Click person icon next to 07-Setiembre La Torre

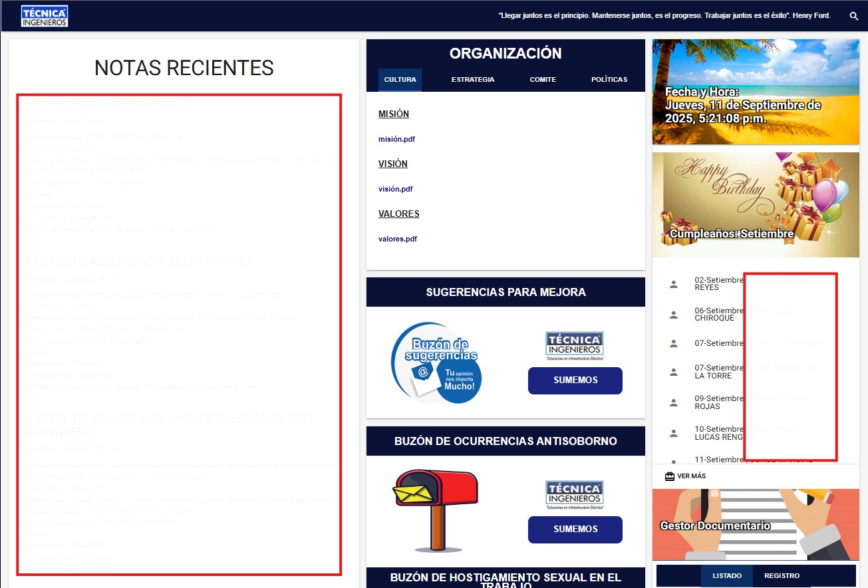(673, 372)
